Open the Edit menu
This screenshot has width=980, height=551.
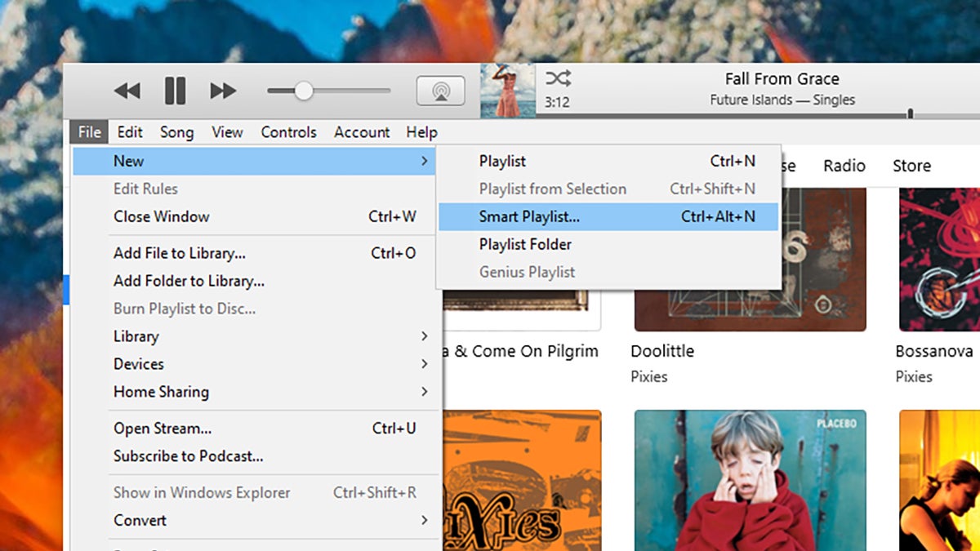130,132
